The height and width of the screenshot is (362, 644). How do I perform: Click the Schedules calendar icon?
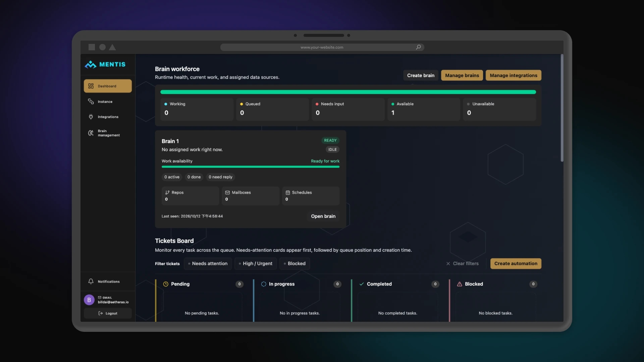288,192
